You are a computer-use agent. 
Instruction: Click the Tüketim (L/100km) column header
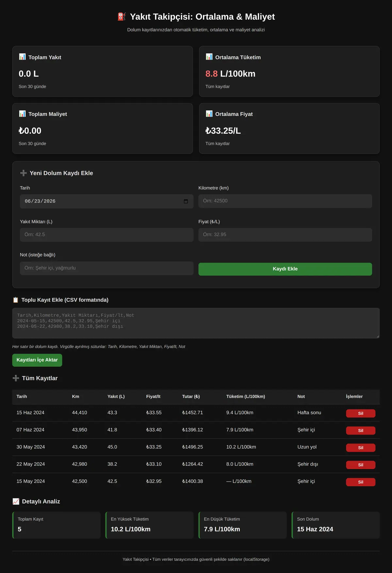click(x=246, y=396)
